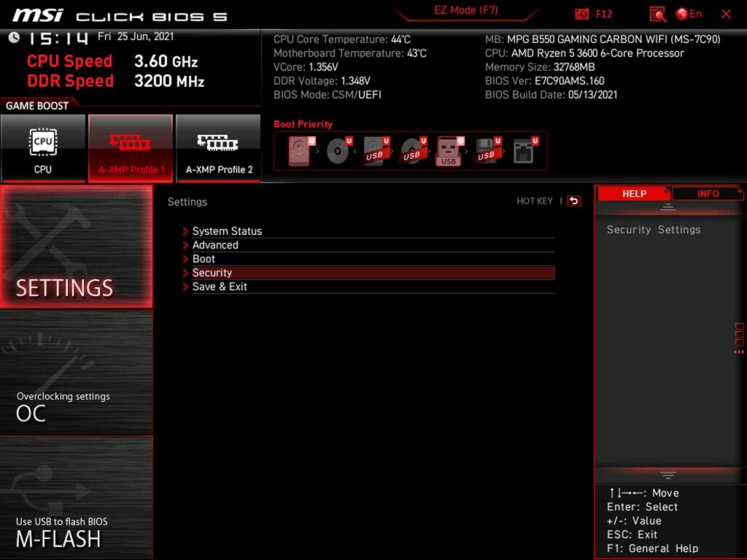The width and height of the screenshot is (747, 560).
Task: Click the date Fri 25 Jun, 2021
Action: pyautogui.click(x=136, y=36)
